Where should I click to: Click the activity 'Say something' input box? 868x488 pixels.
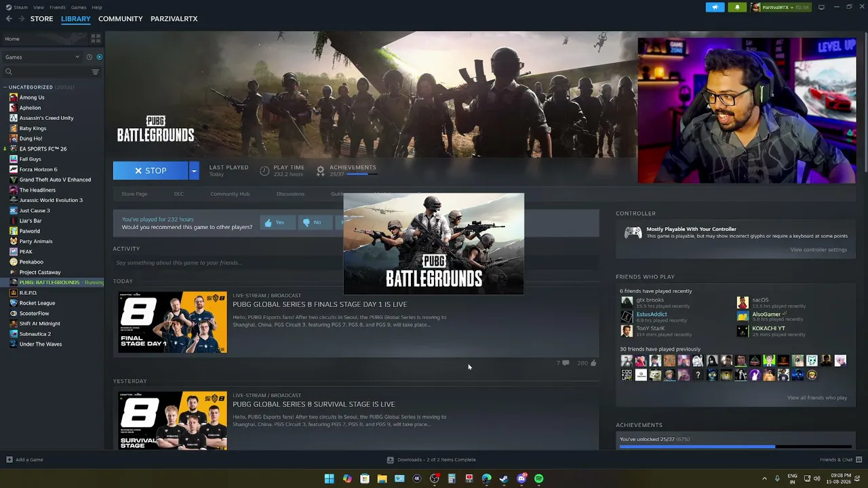[355, 263]
